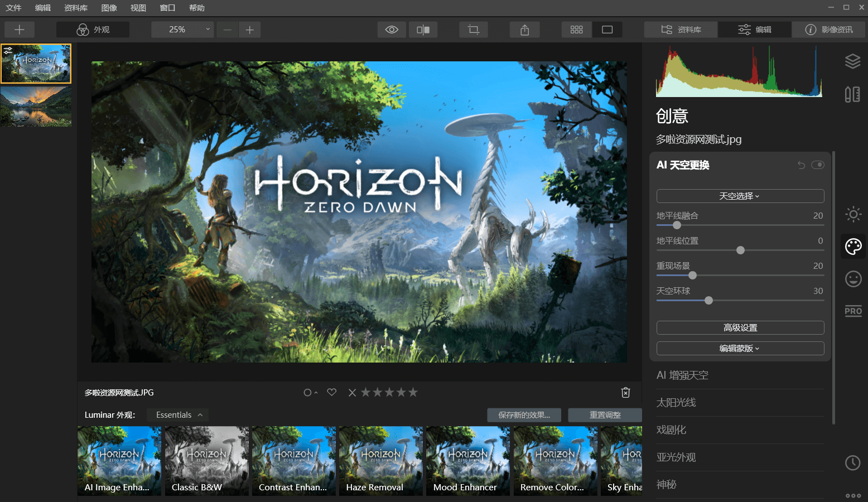
Task: Toggle the AI 天空更换 on/off switch
Action: click(x=818, y=165)
